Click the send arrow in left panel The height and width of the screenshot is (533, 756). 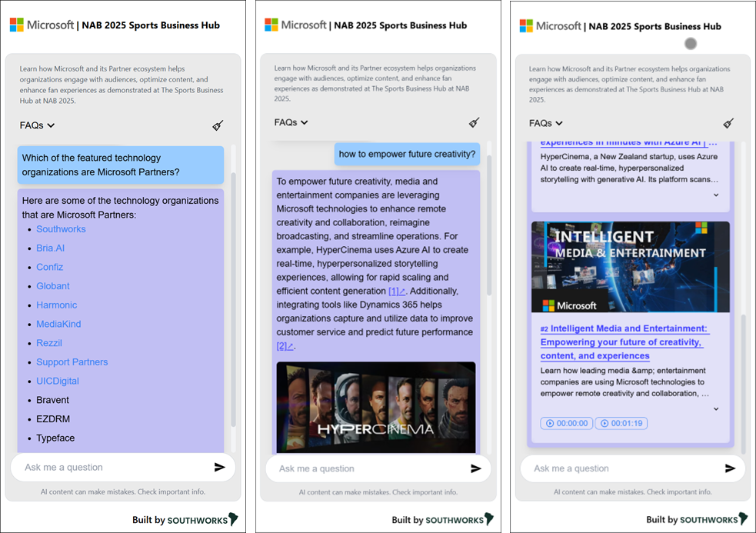[220, 467]
